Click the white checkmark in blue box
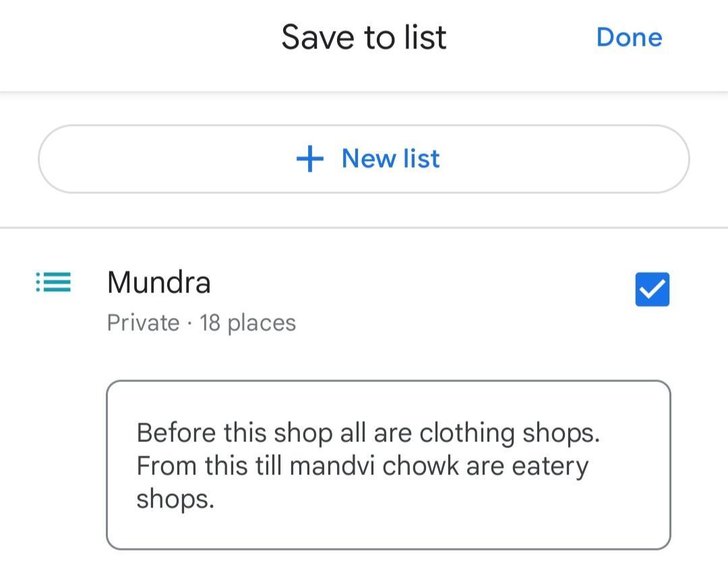The width and height of the screenshot is (728, 564). click(652, 290)
